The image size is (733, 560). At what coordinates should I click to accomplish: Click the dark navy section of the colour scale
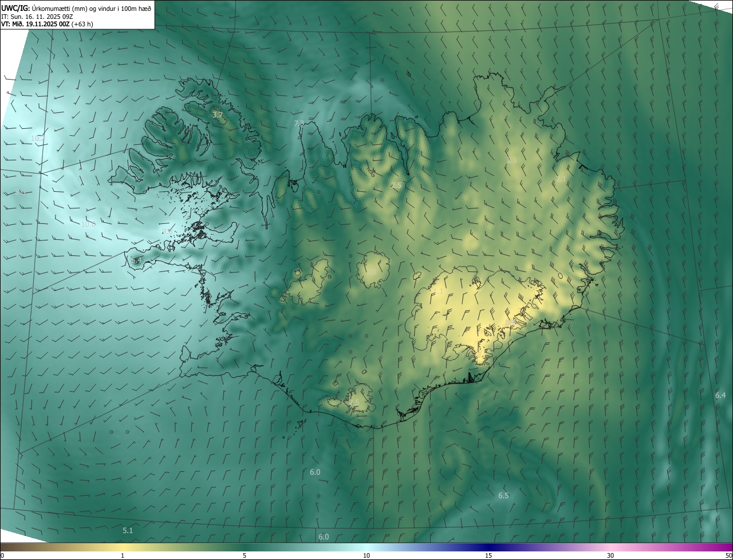488,547
